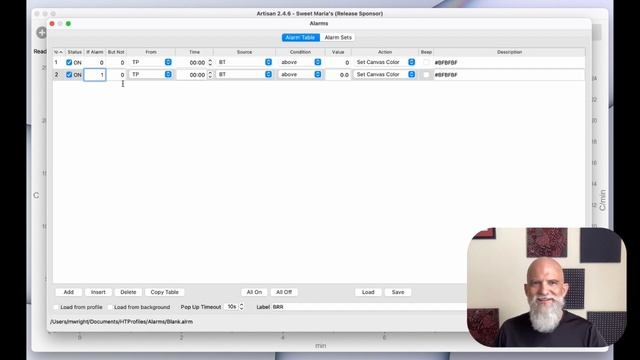Screen dimensions: 640x360
Task: Edit the Label field containing BRR
Action: coord(369,307)
